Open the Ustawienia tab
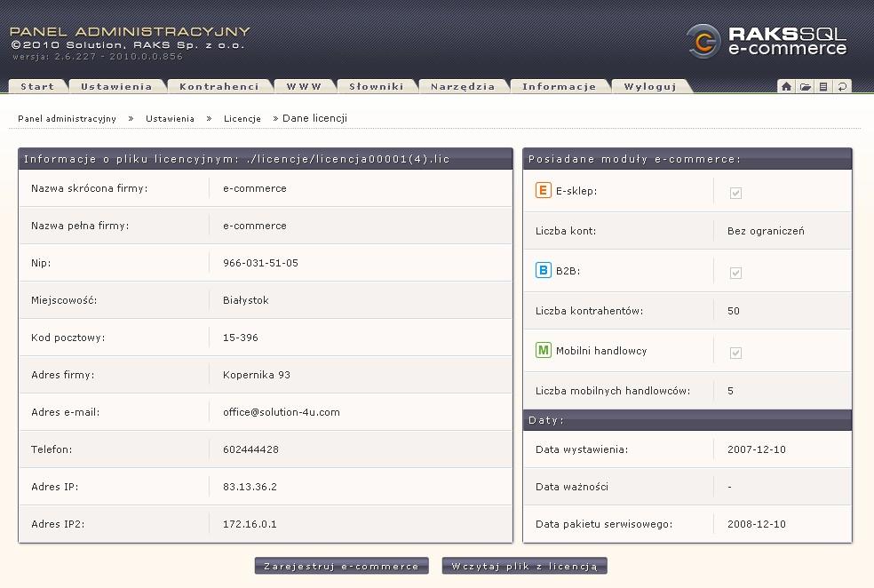Image resolution: width=874 pixels, height=588 pixels. click(x=116, y=86)
